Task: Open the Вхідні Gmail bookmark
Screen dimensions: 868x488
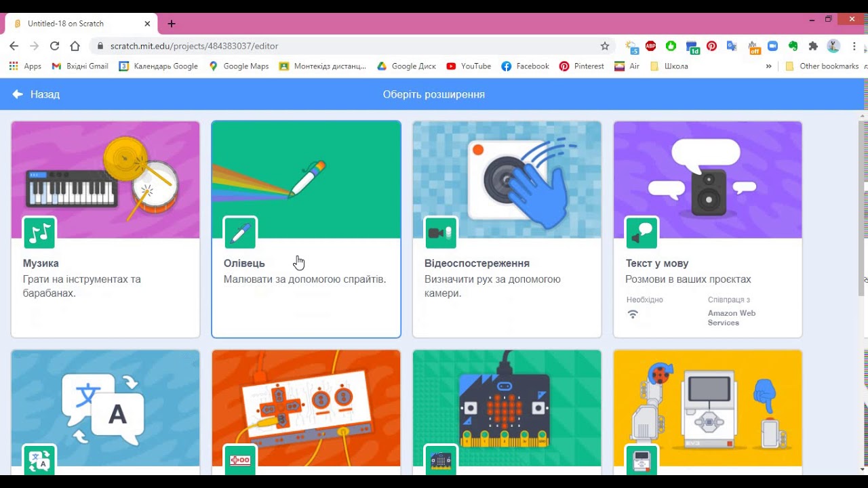Action: [x=80, y=66]
